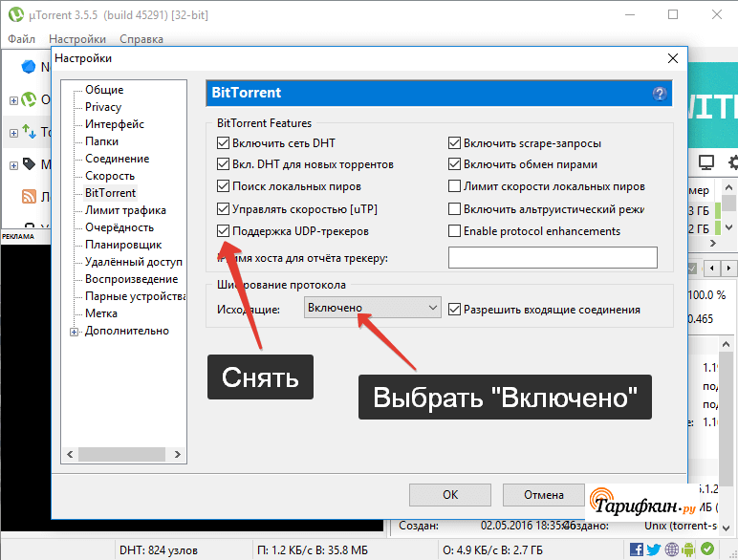Select Парные устройства in settings tree
738x560 pixels.
coord(135,296)
